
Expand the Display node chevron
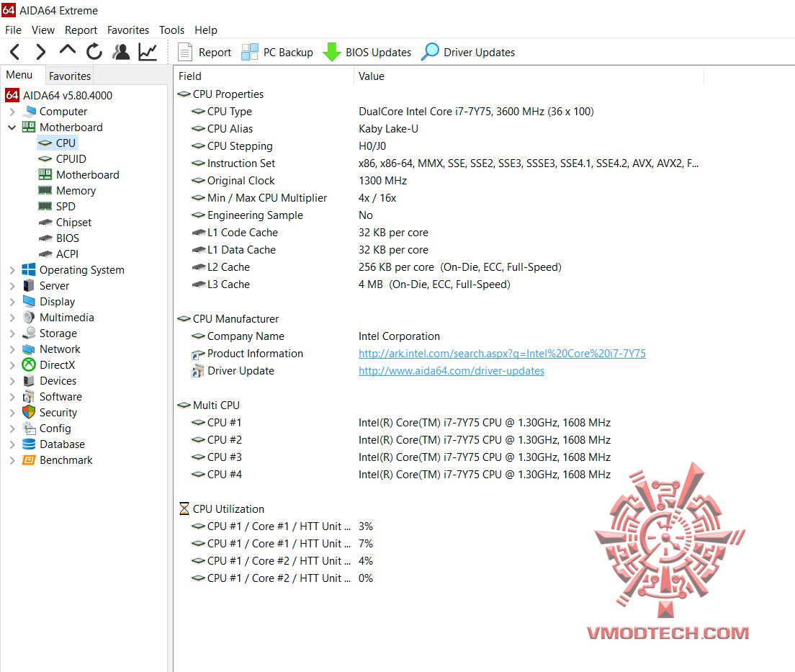12,302
